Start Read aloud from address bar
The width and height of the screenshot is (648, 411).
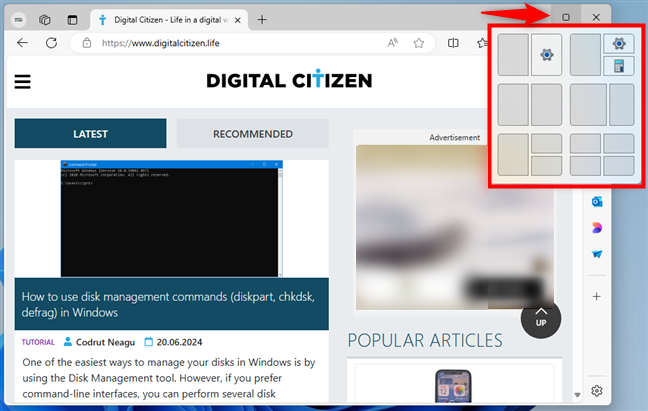[393, 43]
